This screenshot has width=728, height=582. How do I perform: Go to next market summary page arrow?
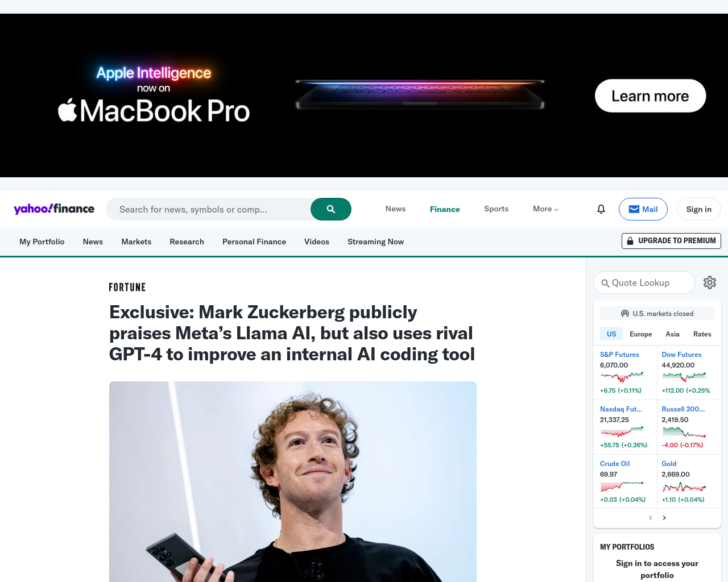click(x=664, y=518)
